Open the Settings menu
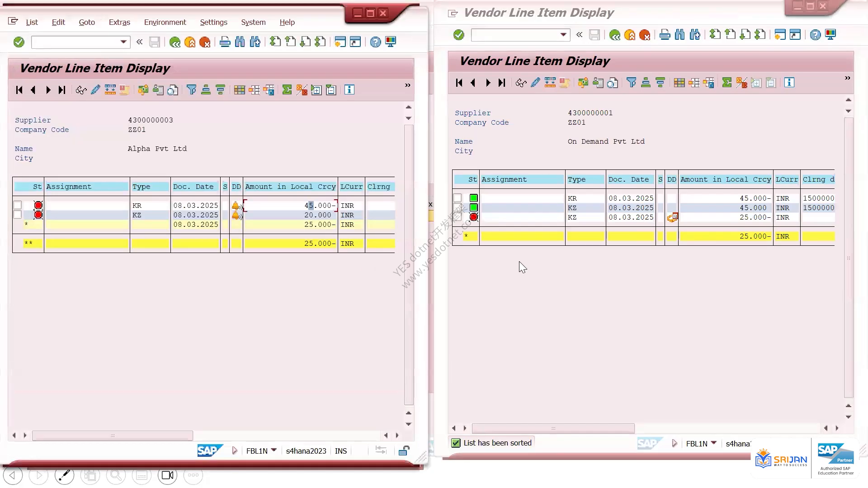 coord(213,22)
